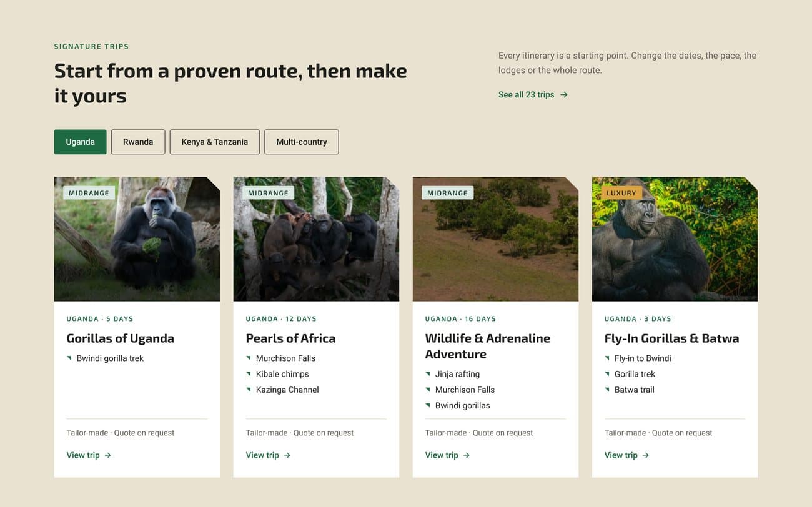Image resolution: width=812 pixels, height=507 pixels.
Task: Switch to the Rwanda tab
Action: [x=138, y=142]
